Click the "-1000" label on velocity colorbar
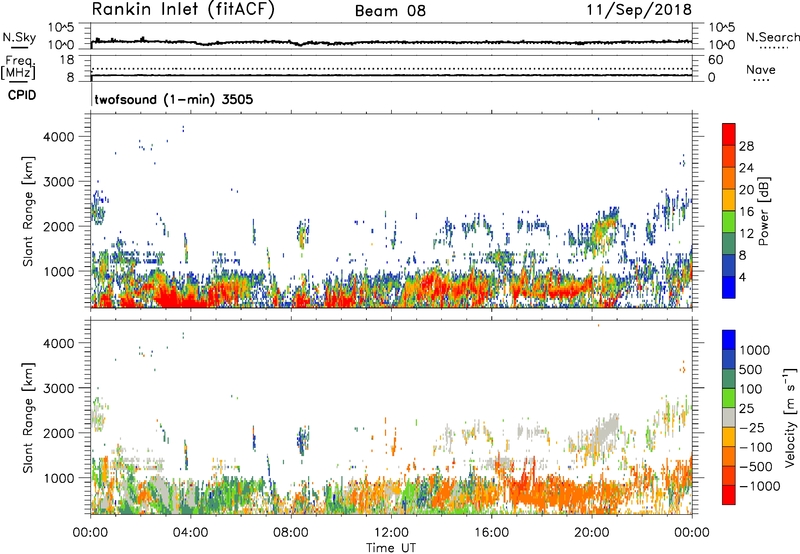This screenshot has height=554, width=800. [759, 486]
